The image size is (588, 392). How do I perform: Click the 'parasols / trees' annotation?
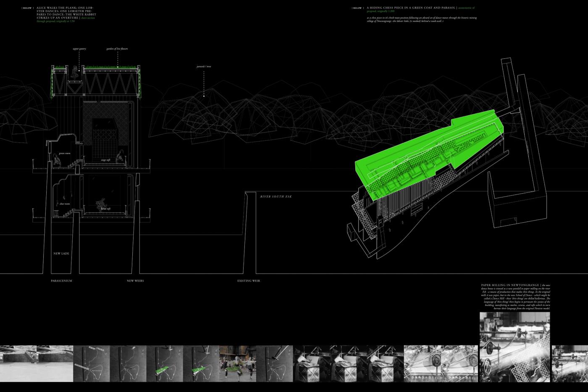pos(204,66)
